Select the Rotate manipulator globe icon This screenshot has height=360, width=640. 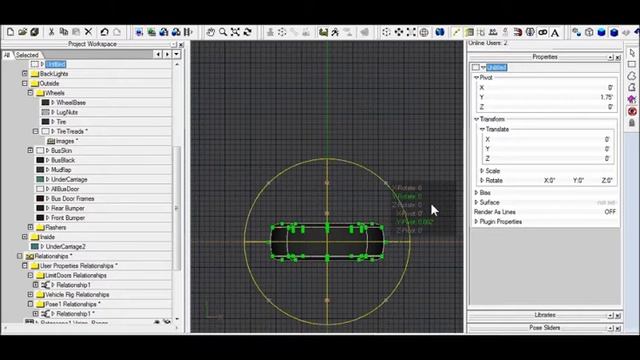point(424,32)
